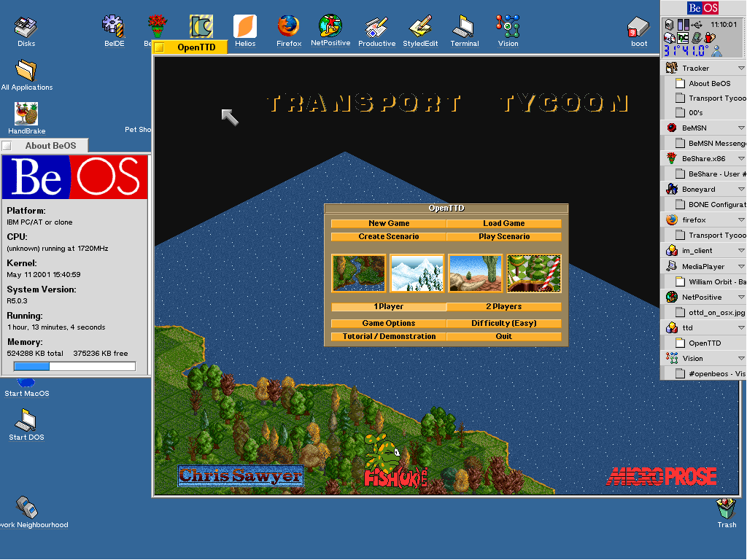
Task: Click the handheld PDA icon in the tray
Action: (x=697, y=38)
